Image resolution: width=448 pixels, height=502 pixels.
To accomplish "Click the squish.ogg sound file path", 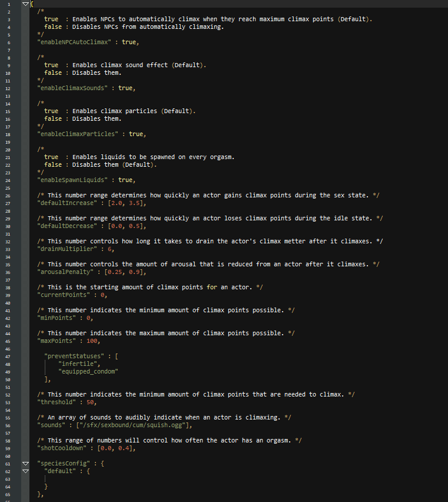I will pos(132,425).
